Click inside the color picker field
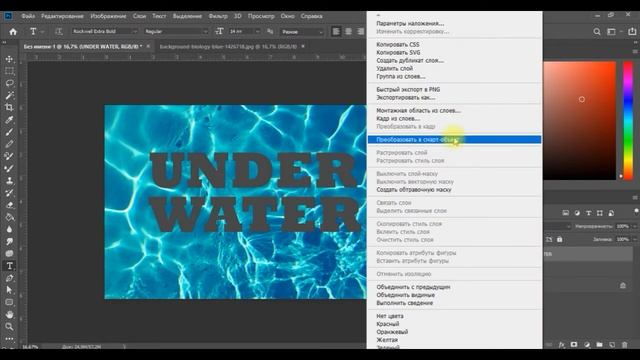The image size is (640, 360). click(580, 121)
